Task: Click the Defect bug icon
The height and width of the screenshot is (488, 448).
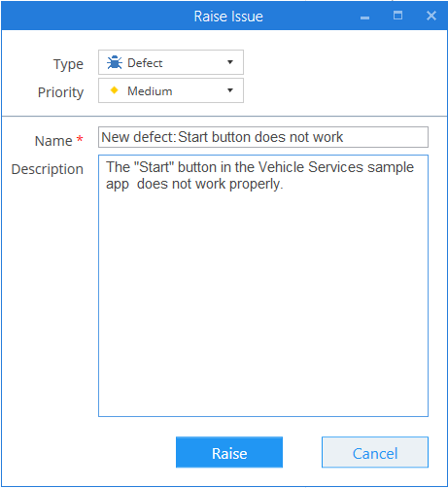Action: point(115,62)
